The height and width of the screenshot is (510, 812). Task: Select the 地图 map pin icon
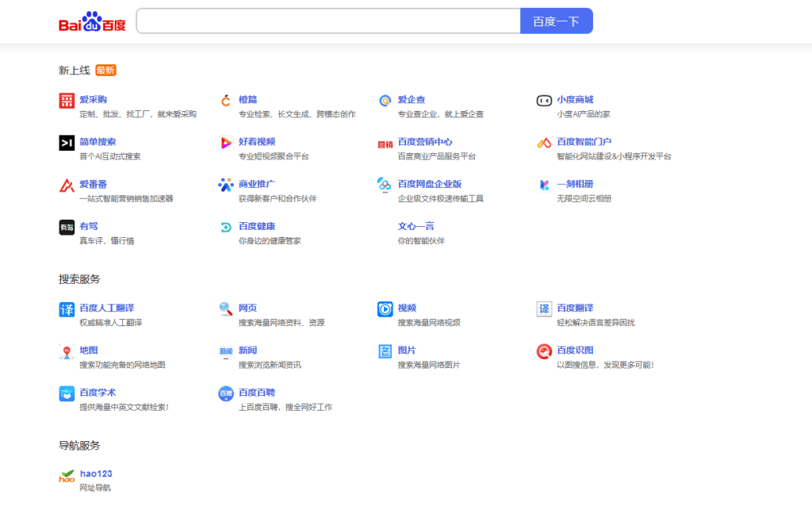pos(67,351)
